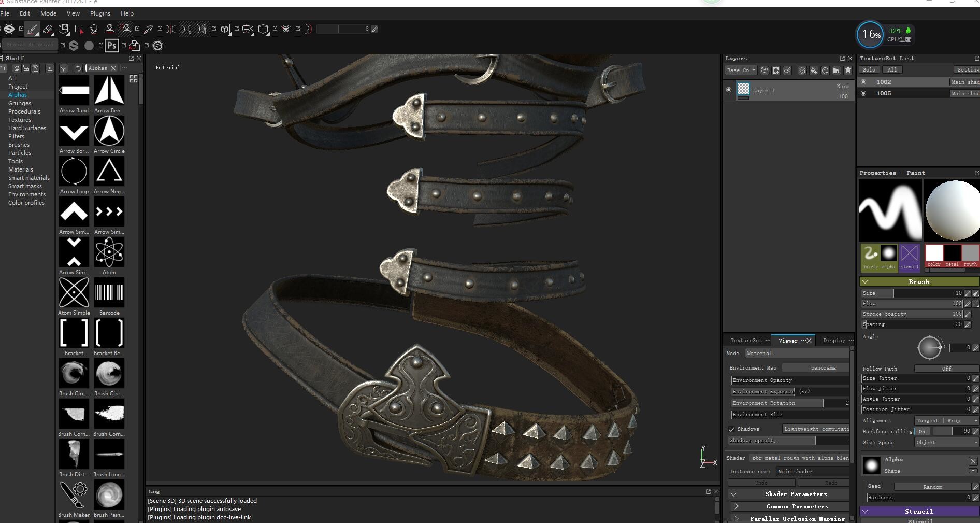Open the Shadows Lightweight computation dropdown
This screenshot has width=980, height=523.
(816, 429)
